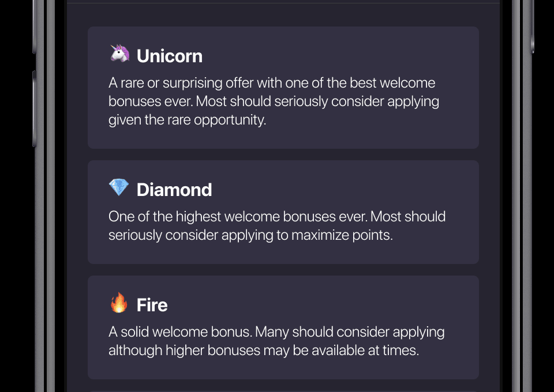Viewport: 554px width, 392px height.
Task: Click the phone's right side power button
Action: (x=533, y=27)
